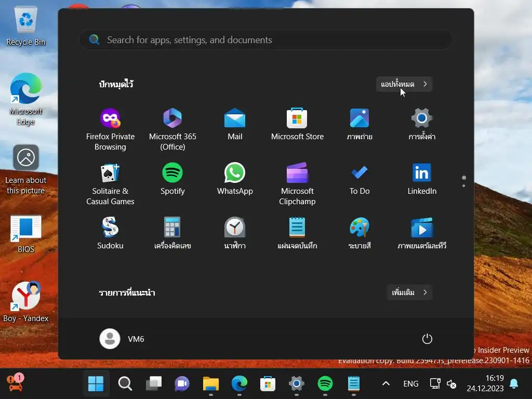This screenshot has width=532, height=399.
Task: Open Settings (การตั้งค่า) pinned app
Action: coord(422,124)
